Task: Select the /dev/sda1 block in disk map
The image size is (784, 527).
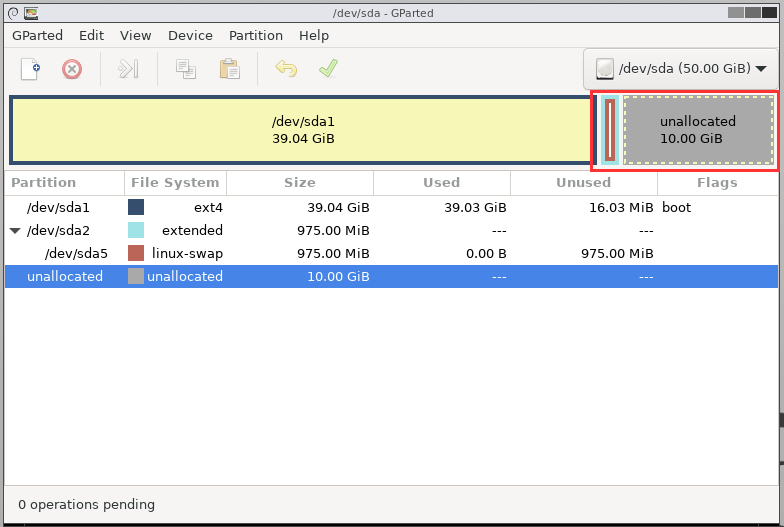Action: pos(303,130)
